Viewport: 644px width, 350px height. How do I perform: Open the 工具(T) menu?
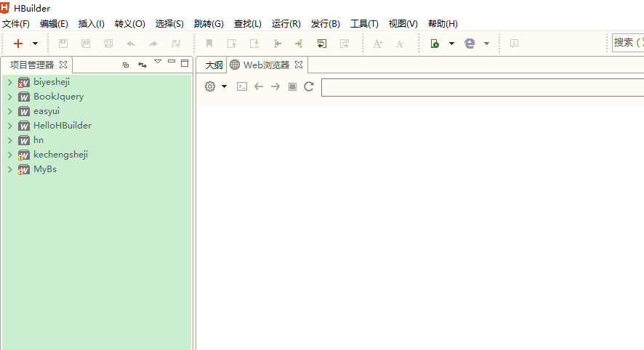coord(364,24)
